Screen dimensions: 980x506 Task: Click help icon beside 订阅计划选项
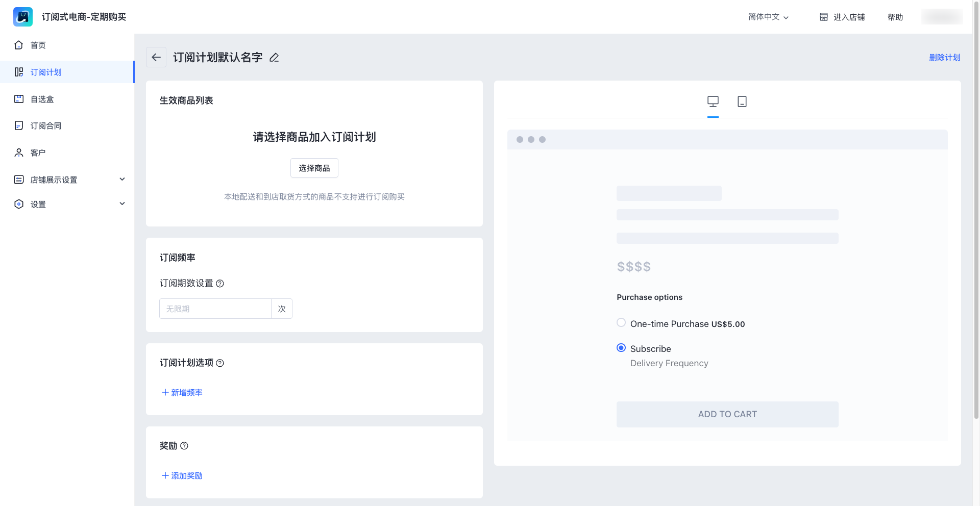click(x=220, y=363)
